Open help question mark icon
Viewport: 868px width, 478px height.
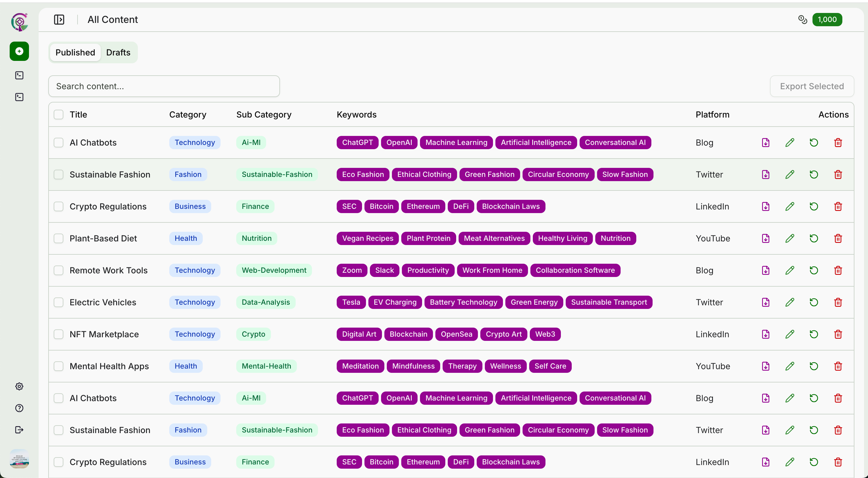pos(19,408)
